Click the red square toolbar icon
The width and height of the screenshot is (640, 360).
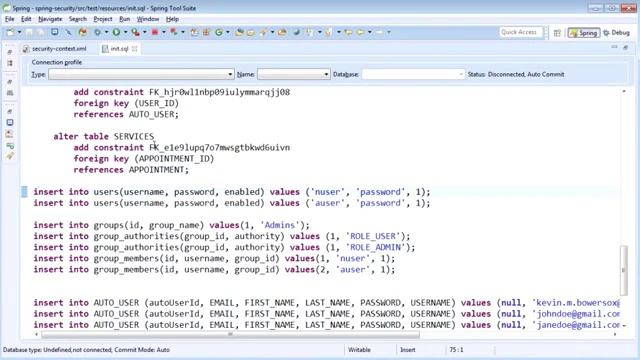tap(155, 32)
